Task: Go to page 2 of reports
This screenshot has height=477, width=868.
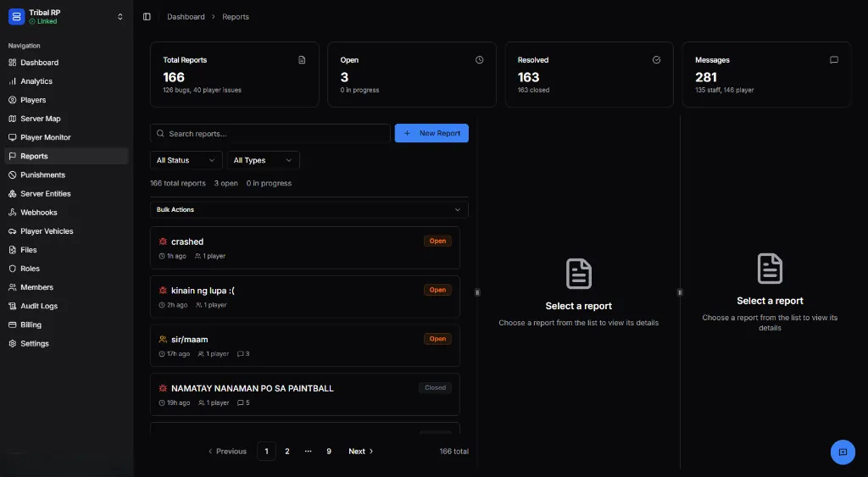Action: click(287, 452)
